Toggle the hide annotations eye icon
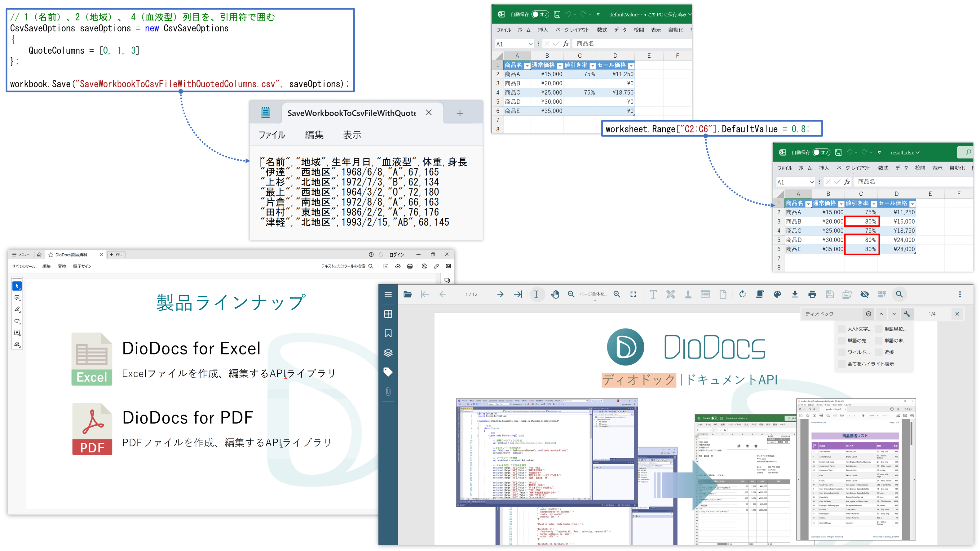This screenshot has height=551, width=980. tap(864, 294)
